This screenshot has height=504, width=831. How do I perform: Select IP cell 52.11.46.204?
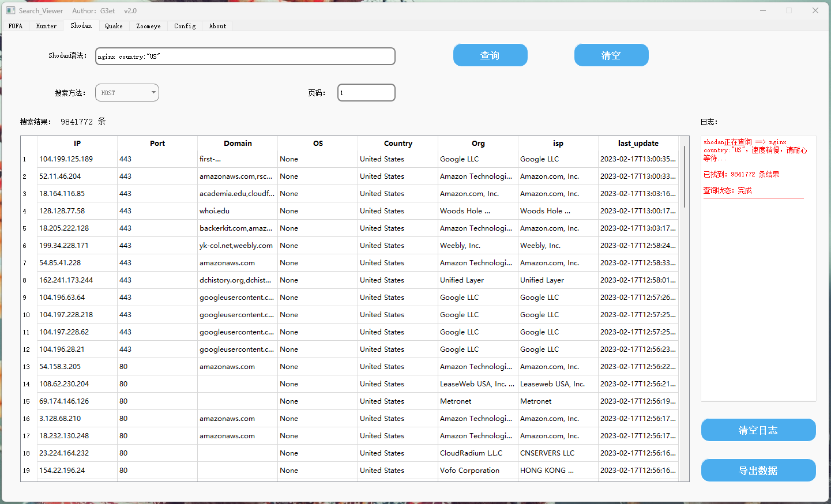(x=77, y=176)
